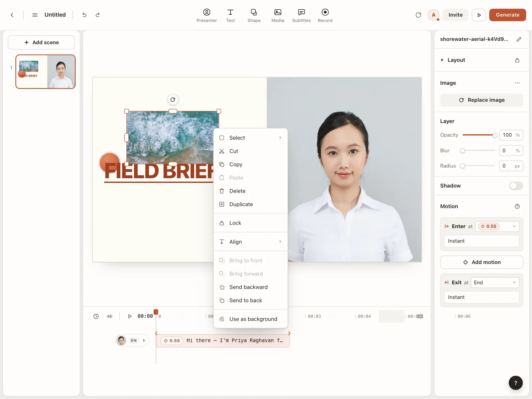The width and height of the screenshot is (532, 399).
Task: Open the account avatar A
Action: click(434, 15)
